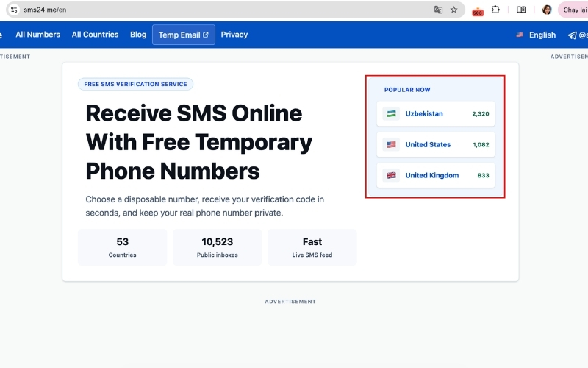Viewport: 588px width, 368px height.
Task: Go to the Blog page
Action: pos(138,35)
